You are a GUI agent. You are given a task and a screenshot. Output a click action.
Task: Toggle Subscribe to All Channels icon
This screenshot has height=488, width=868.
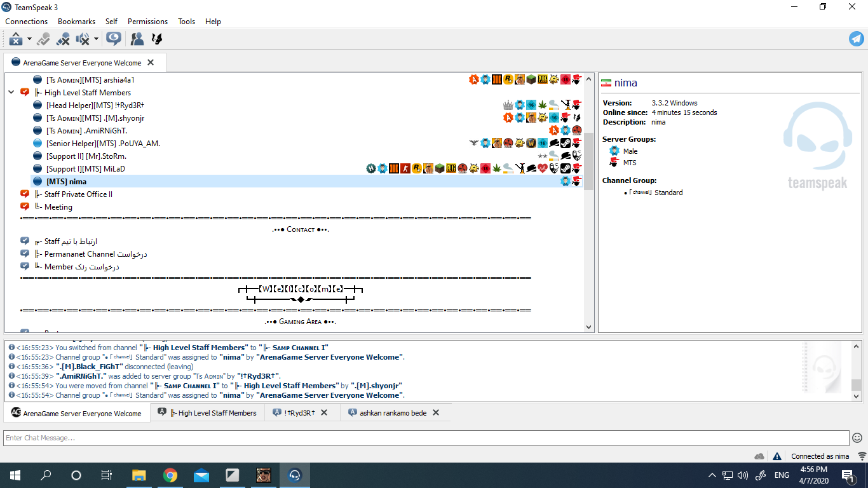coord(114,39)
